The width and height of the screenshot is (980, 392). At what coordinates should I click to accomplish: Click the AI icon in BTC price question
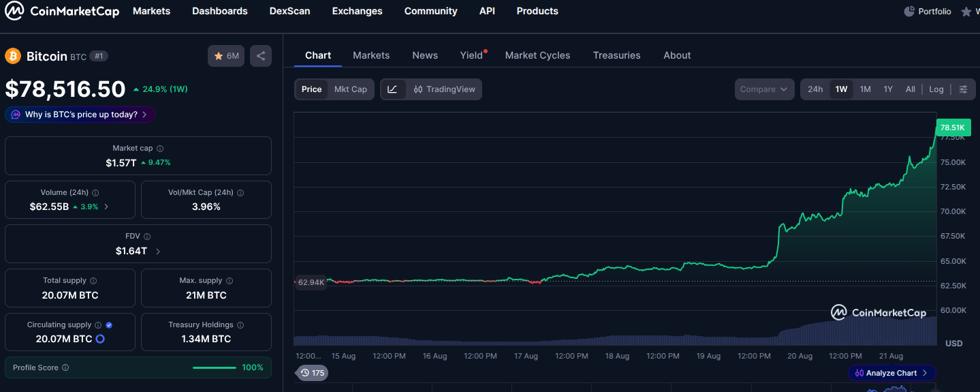coord(15,115)
